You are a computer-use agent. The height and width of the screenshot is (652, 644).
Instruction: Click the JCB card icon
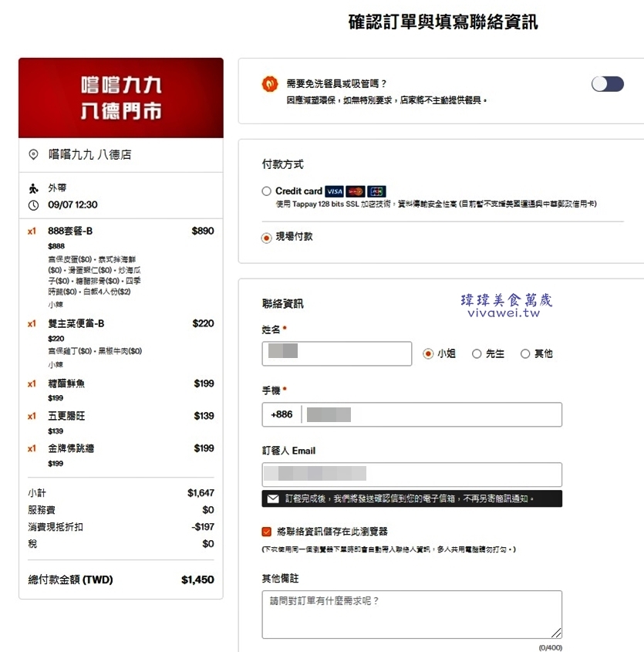coord(376,191)
